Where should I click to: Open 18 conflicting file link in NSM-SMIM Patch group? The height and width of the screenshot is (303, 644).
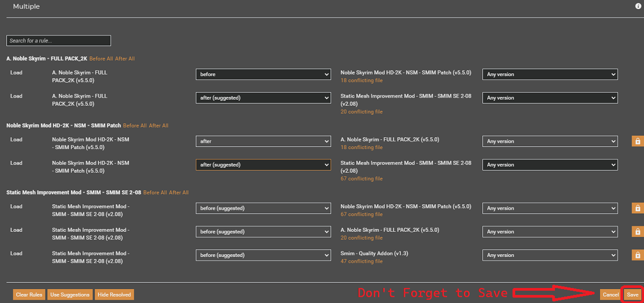click(x=362, y=147)
